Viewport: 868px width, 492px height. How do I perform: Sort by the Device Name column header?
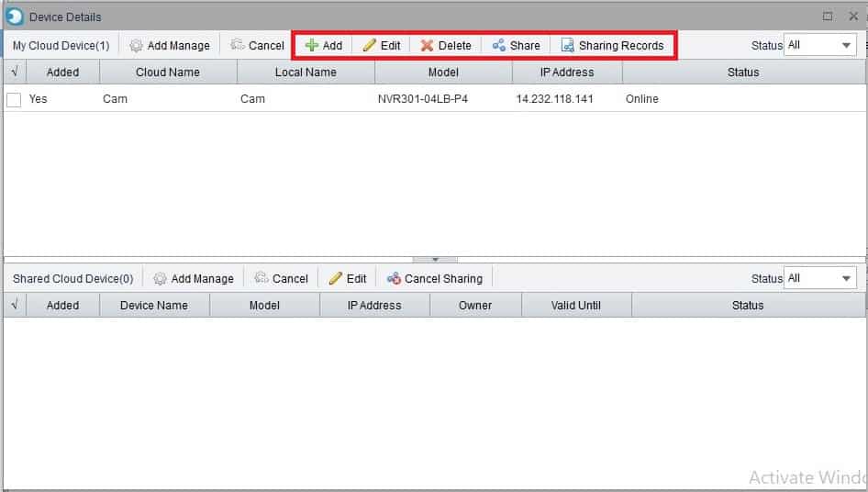[154, 306]
